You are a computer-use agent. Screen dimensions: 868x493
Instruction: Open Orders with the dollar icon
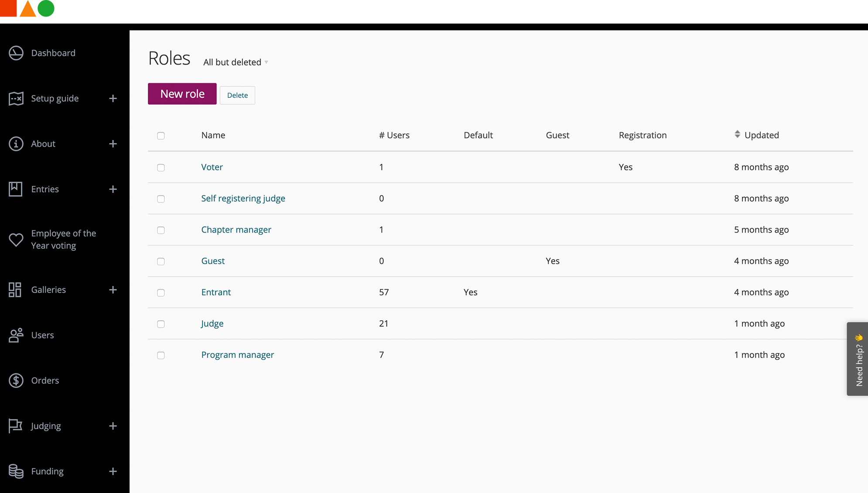pos(16,380)
